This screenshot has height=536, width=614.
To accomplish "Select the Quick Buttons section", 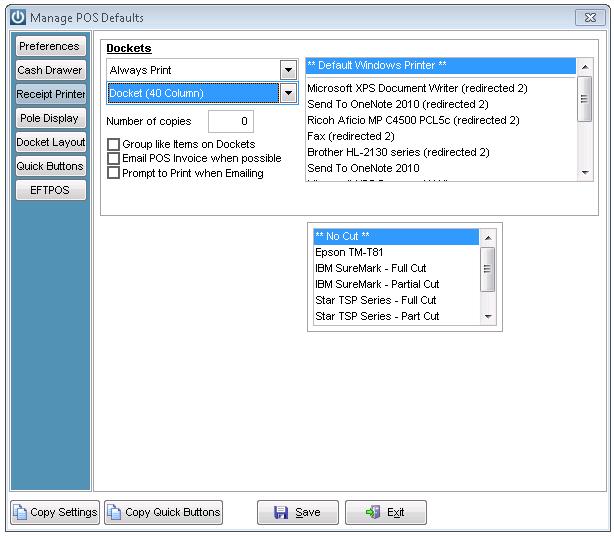I will 51,166.
